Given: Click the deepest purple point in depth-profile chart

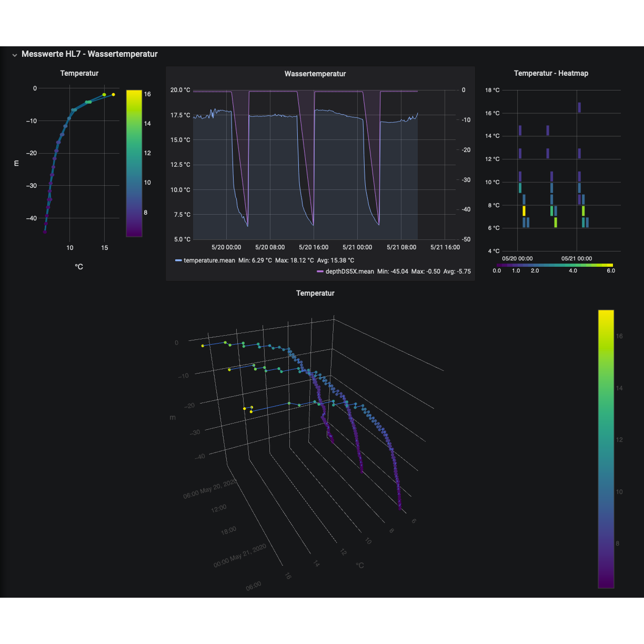Looking at the screenshot, I should [45, 232].
